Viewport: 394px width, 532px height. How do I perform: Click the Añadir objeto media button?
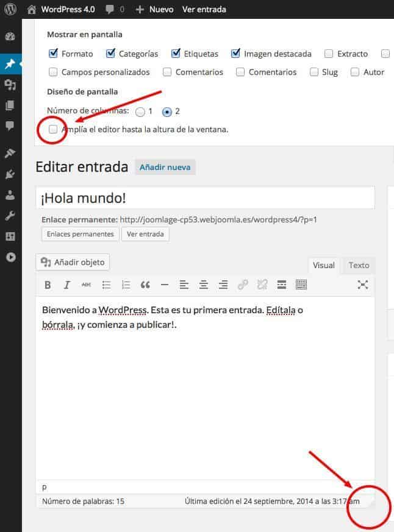[x=73, y=262]
